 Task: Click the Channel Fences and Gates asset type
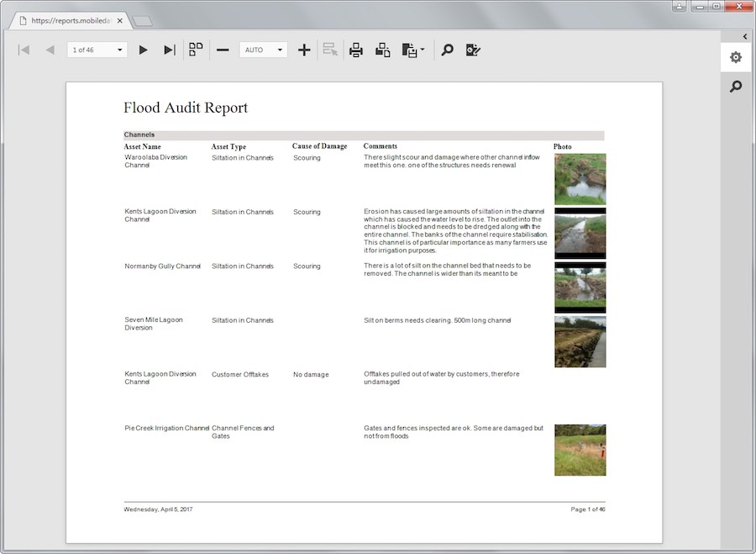(243, 432)
